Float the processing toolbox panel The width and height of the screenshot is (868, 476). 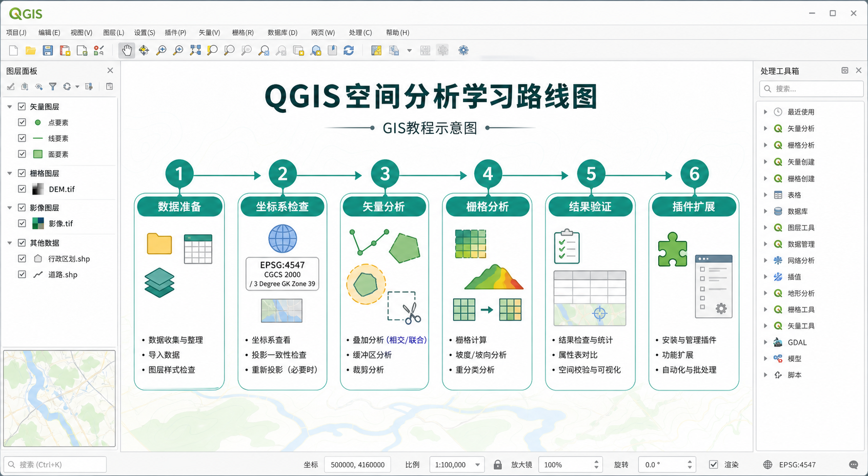point(845,70)
